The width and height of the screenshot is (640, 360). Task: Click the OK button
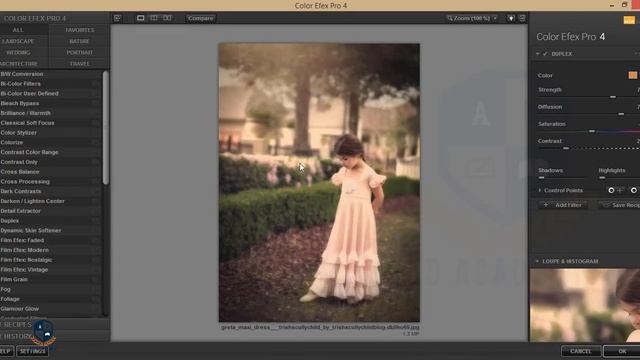pyautogui.click(x=622, y=351)
